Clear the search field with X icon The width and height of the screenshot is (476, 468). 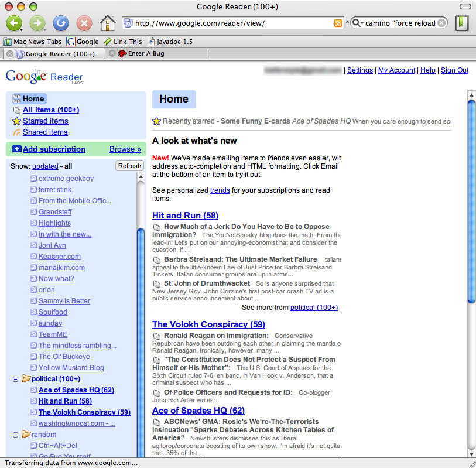441,23
